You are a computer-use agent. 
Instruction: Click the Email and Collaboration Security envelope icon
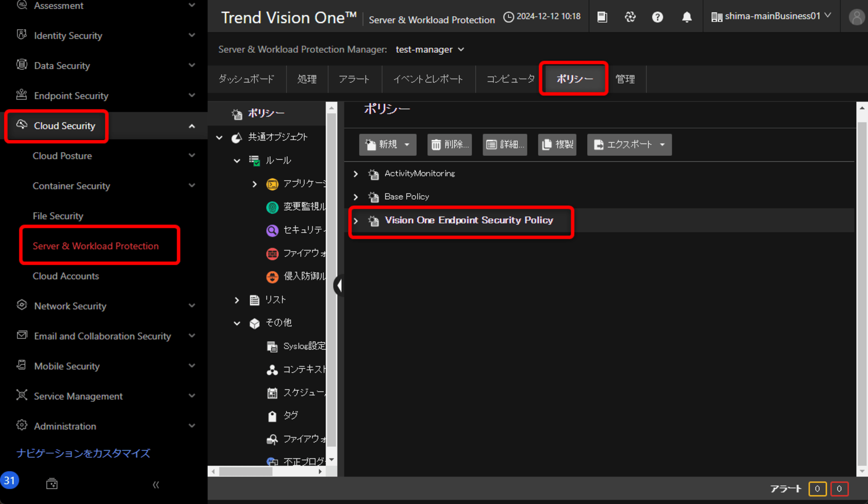point(22,336)
